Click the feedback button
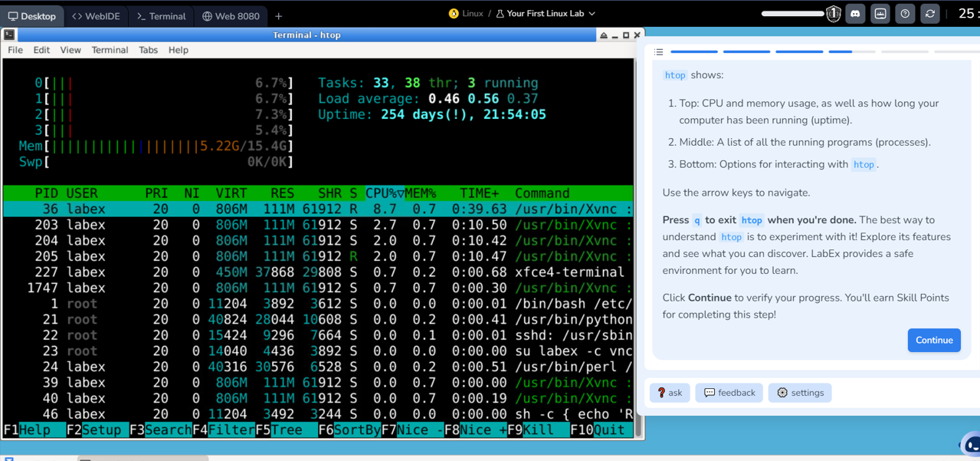This screenshot has width=980, height=461. click(729, 393)
